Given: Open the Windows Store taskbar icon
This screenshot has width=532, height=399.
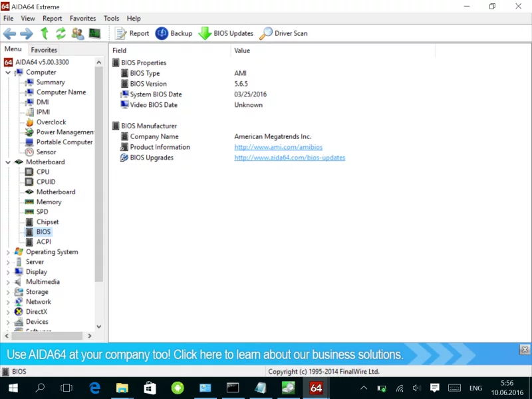Looking at the screenshot, I should click(150, 388).
